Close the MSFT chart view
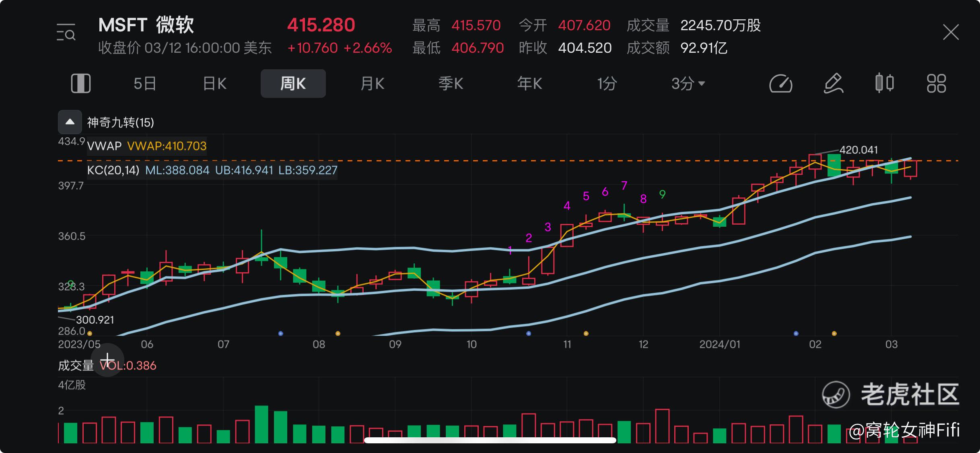980x453 pixels. point(951,32)
